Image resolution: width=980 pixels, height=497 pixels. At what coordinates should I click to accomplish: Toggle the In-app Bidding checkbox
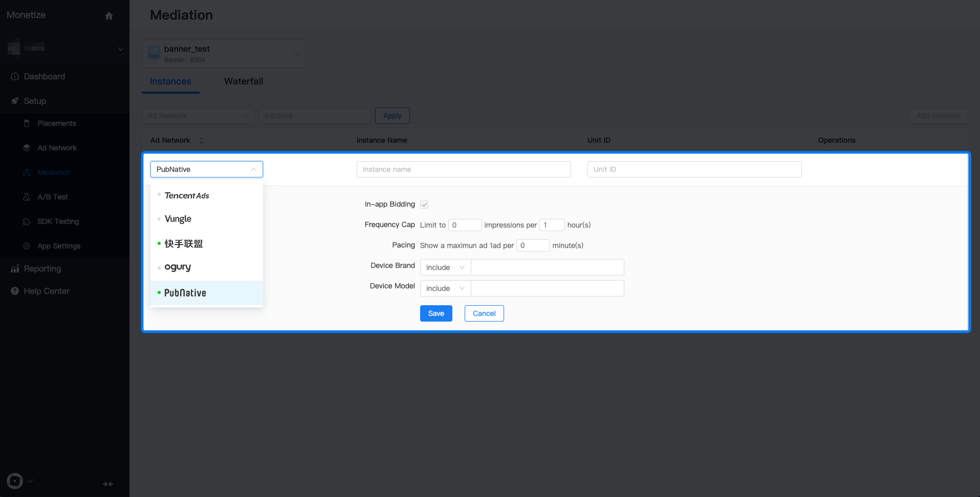[x=424, y=205]
